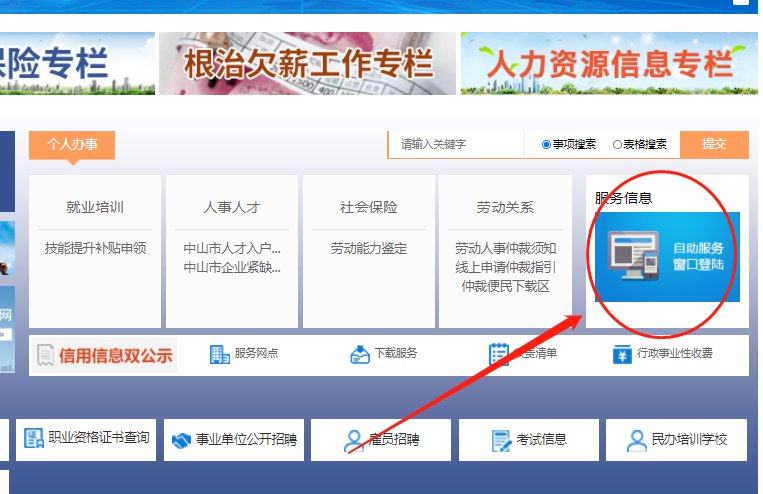Open the 人力资源信息专栏 banner
763x494 pixels.
(609, 63)
